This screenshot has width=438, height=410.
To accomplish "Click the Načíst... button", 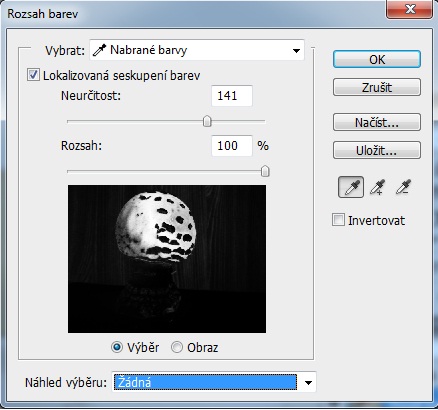I will (x=377, y=122).
